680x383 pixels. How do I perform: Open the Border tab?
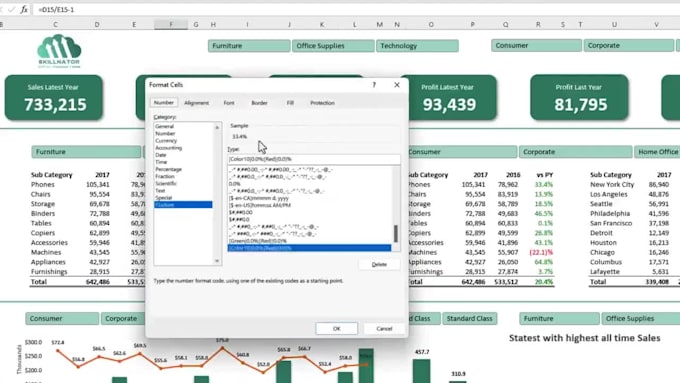tap(259, 103)
